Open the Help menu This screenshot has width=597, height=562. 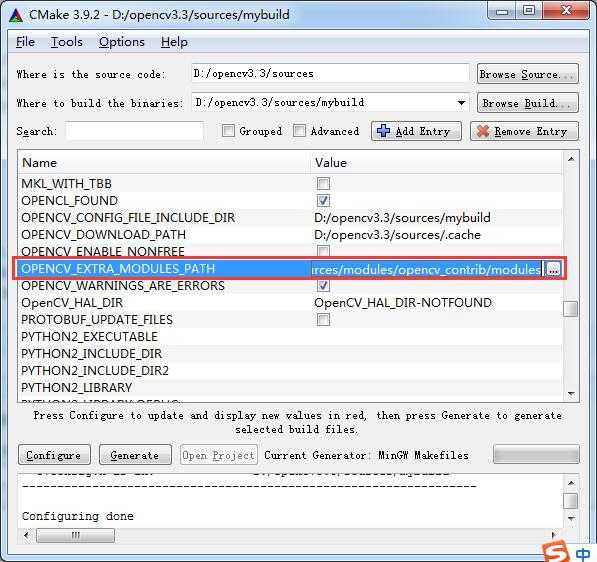pyautogui.click(x=174, y=42)
